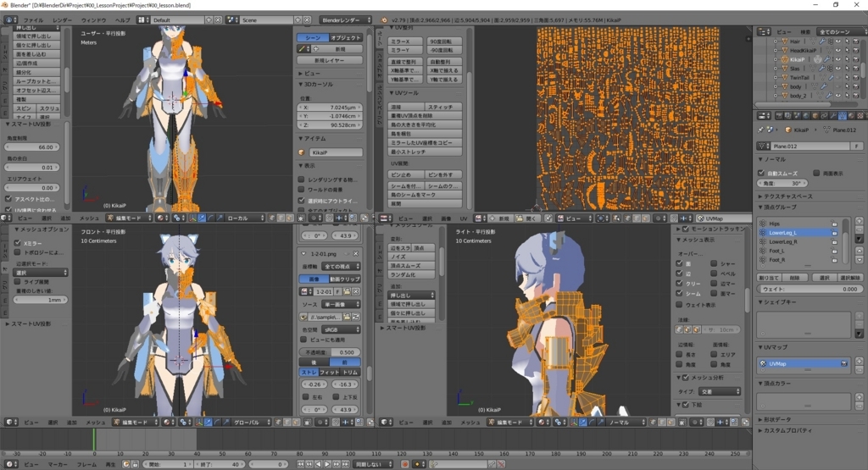Adjust the ウェイト 0.000 slider
The image size is (868, 470).
point(810,289)
